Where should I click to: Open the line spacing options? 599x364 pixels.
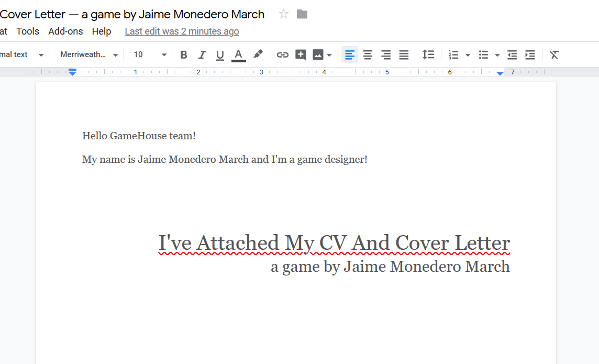click(428, 54)
